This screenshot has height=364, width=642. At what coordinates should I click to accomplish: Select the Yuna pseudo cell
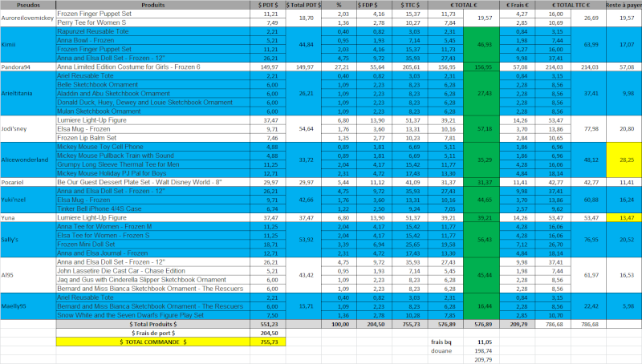tap(28, 217)
